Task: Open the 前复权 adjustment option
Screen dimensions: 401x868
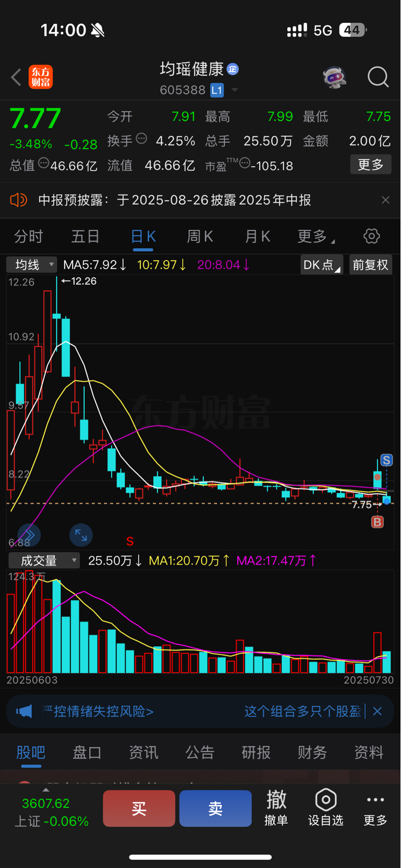Action: [370, 265]
